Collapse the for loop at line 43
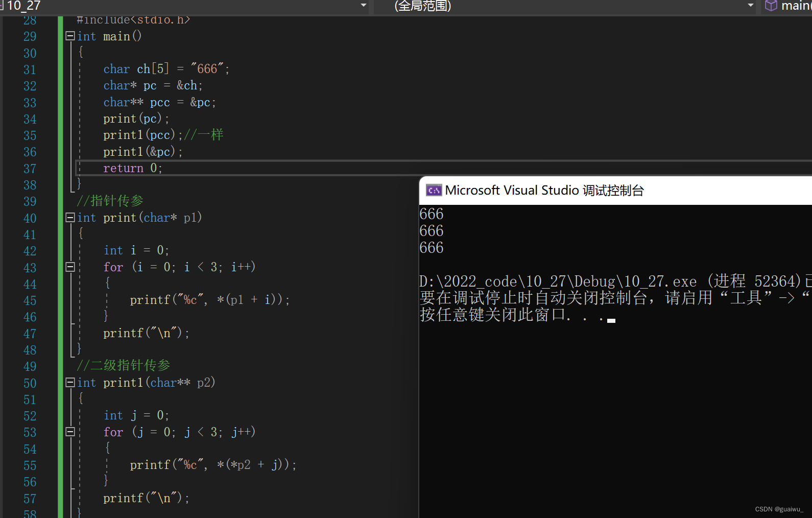The height and width of the screenshot is (518, 812). pos(70,267)
